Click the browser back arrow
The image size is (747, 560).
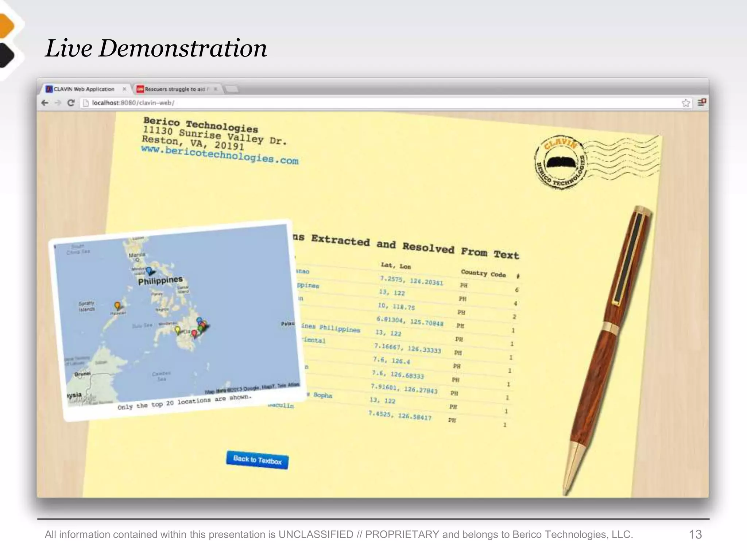[45, 103]
